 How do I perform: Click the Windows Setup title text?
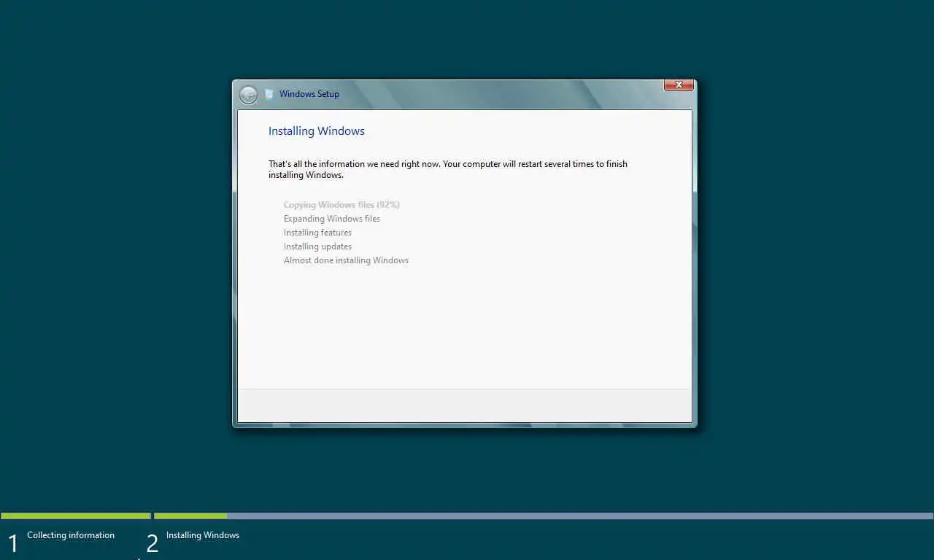coord(309,94)
